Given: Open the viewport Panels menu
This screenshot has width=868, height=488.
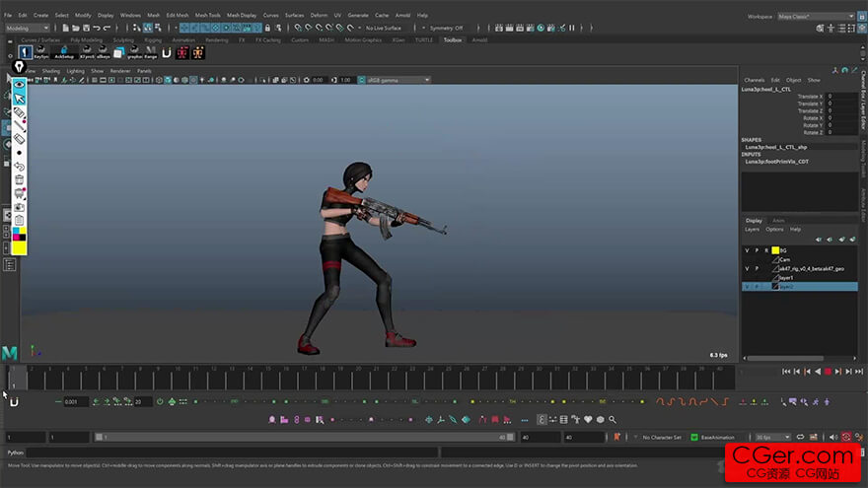Looking at the screenshot, I should [x=144, y=71].
